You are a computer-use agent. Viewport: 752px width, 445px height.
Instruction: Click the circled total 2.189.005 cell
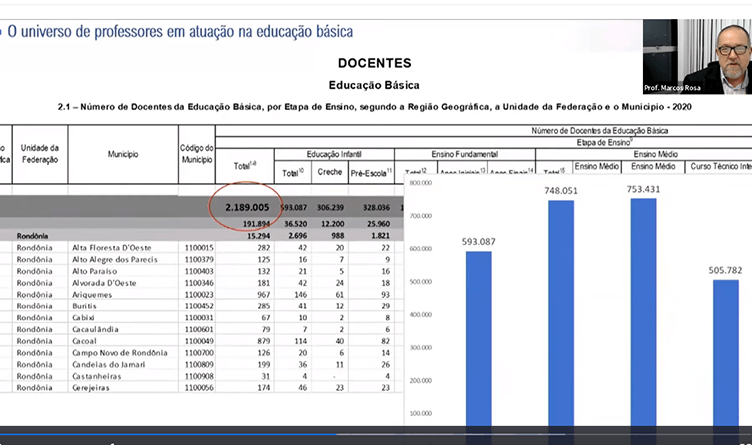[247, 208]
